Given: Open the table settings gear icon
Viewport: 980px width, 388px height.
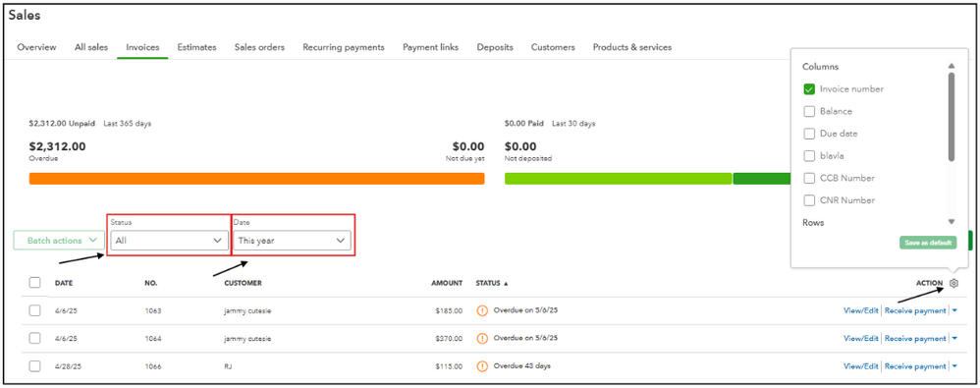Looking at the screenshot, I should [x=953, y=283].
